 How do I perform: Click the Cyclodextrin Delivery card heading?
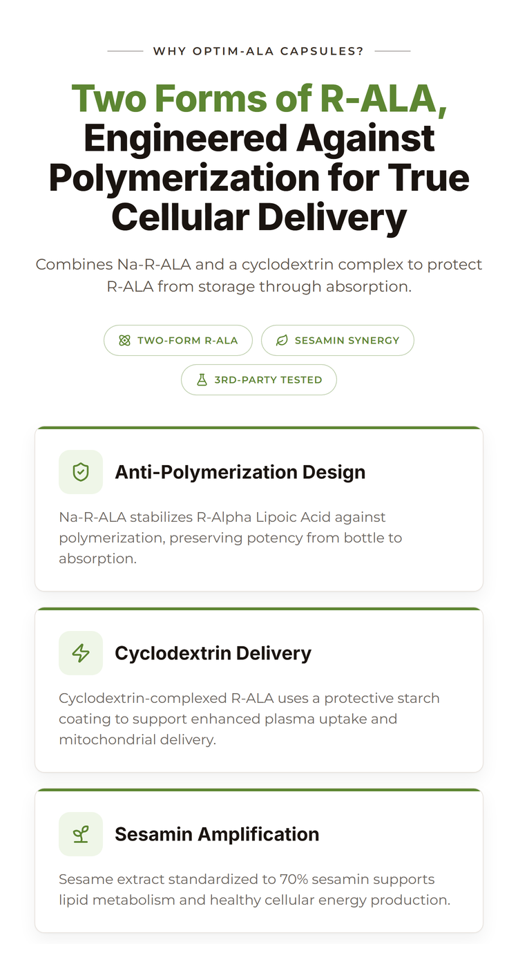tap(213, 653)
